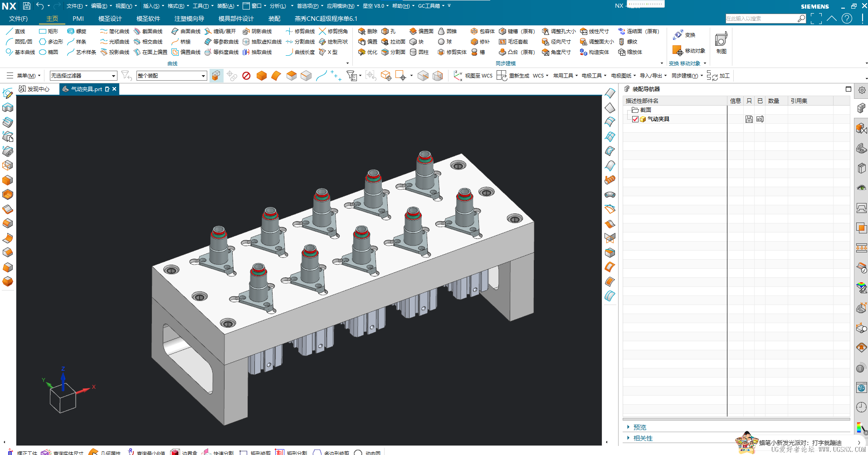Choose the 螺旋 helix tool
This screenshot has height=455, width=868.
pyautogui.click(x=77, y=31)
